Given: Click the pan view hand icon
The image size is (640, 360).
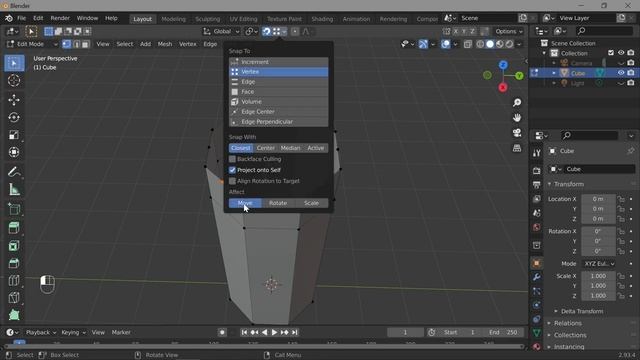Looking at the screenshot, I should (x=517, y=118).
